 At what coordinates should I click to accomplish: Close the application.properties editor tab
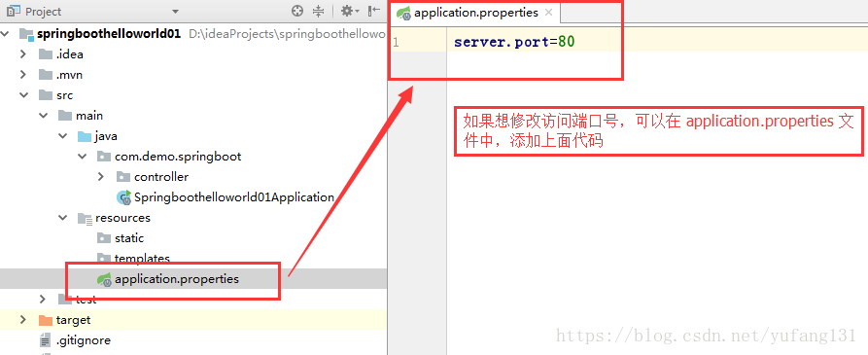pos(548,13)
